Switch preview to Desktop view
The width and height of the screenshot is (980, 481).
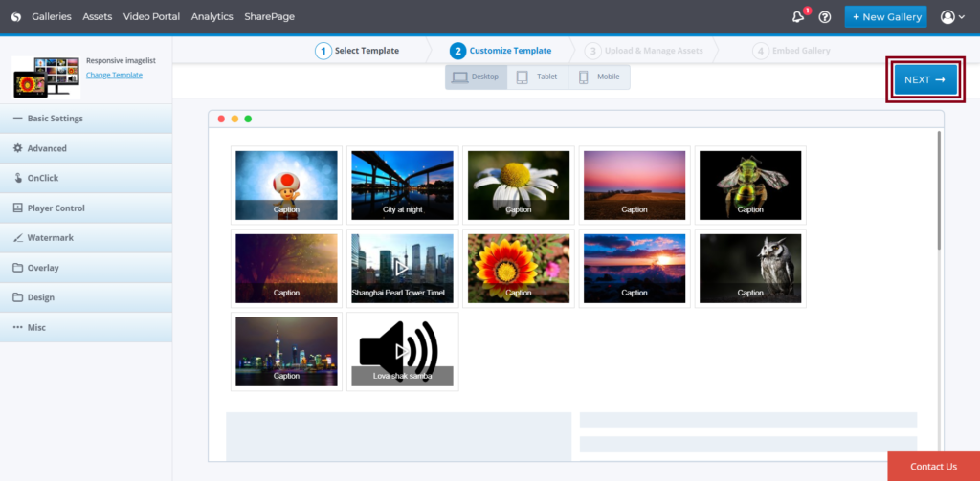pos(477,77)
